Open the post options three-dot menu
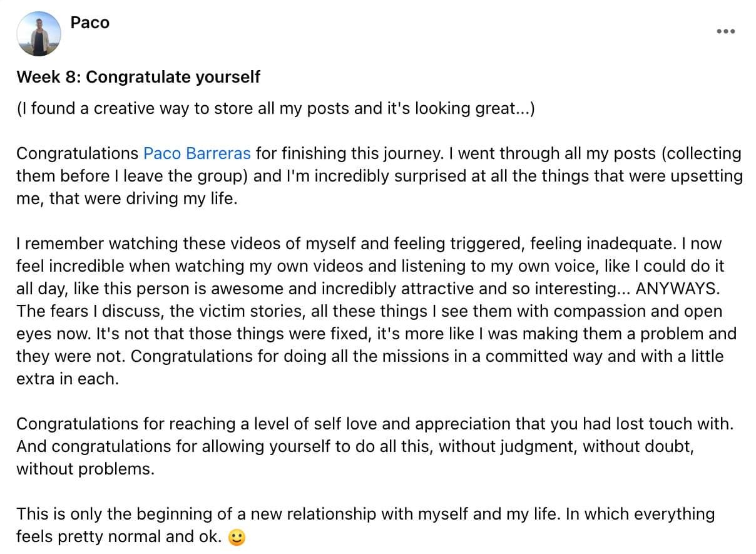The image size is (756, 554). [x=725, y=31]
